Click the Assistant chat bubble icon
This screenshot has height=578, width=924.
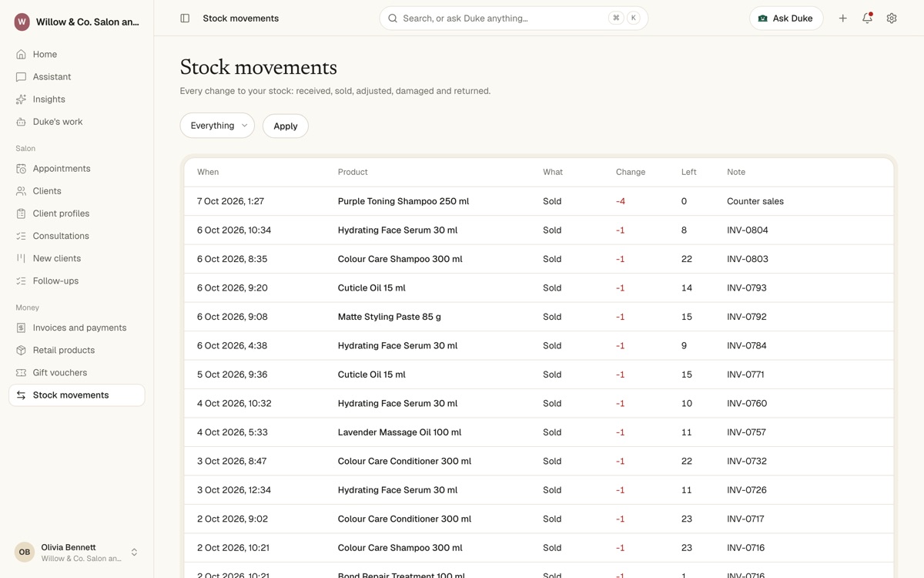point(21,77)
